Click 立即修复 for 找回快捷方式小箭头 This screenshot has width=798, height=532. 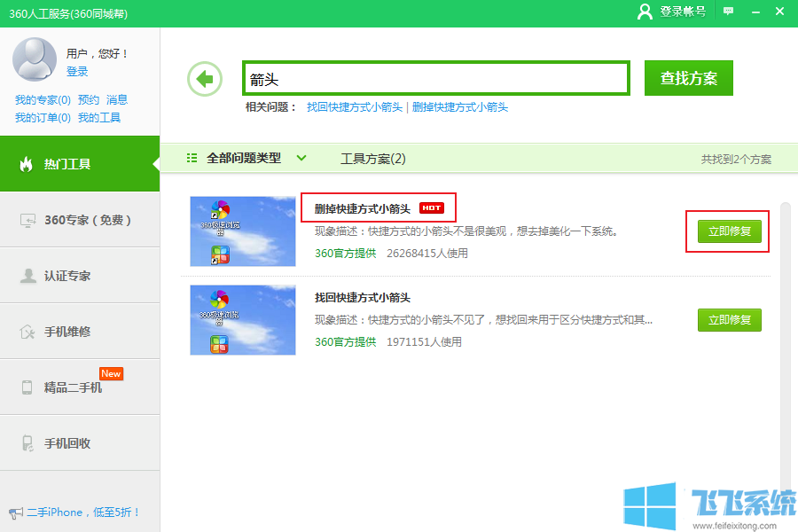[x=729, y=320]
